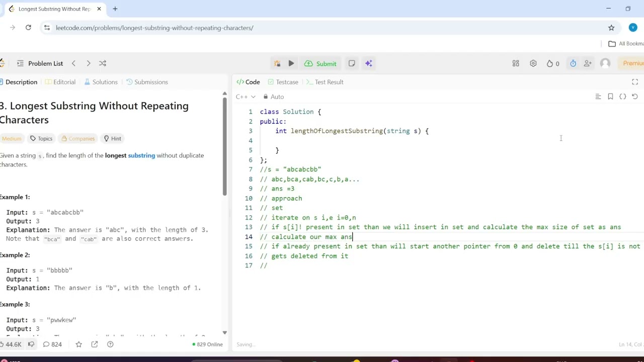Click the 44.6K likes counter
This screenshot has height=362, width=644.
[11, 344]
